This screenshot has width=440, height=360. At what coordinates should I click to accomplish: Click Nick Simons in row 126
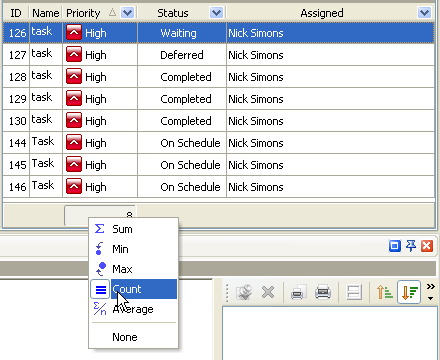[x=256, y=33]
